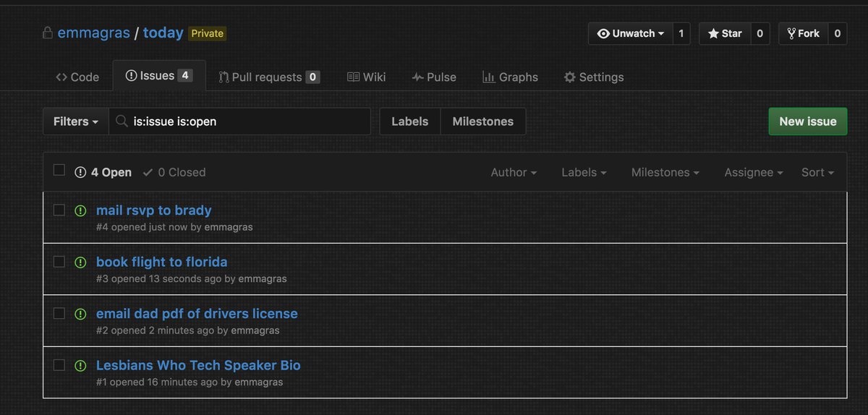Viewport: 868px width, 415px height.
Task: Tick checkbox for email dad pdf of drivers license
Action: pos(59,313)
